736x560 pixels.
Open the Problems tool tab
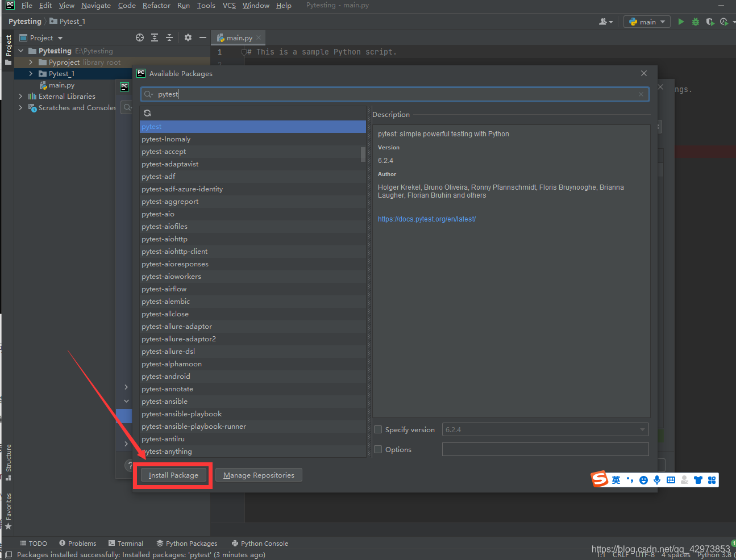coord(78,544)
